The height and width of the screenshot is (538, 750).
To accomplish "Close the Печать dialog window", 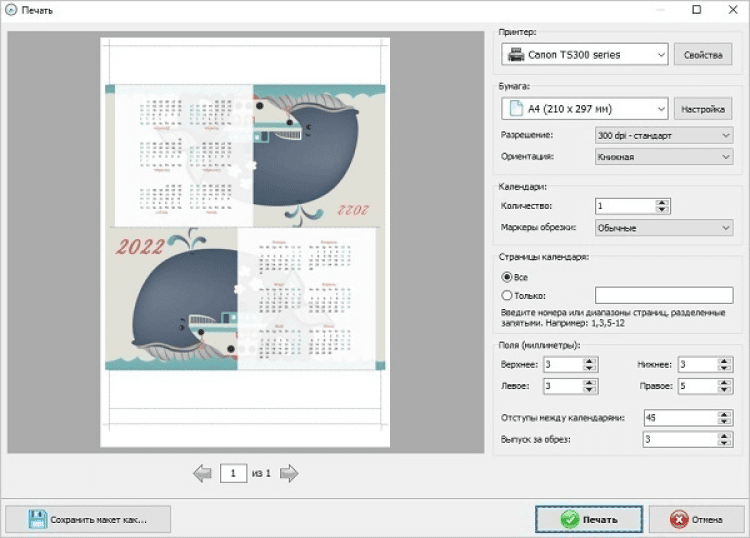I will point(733,10).
